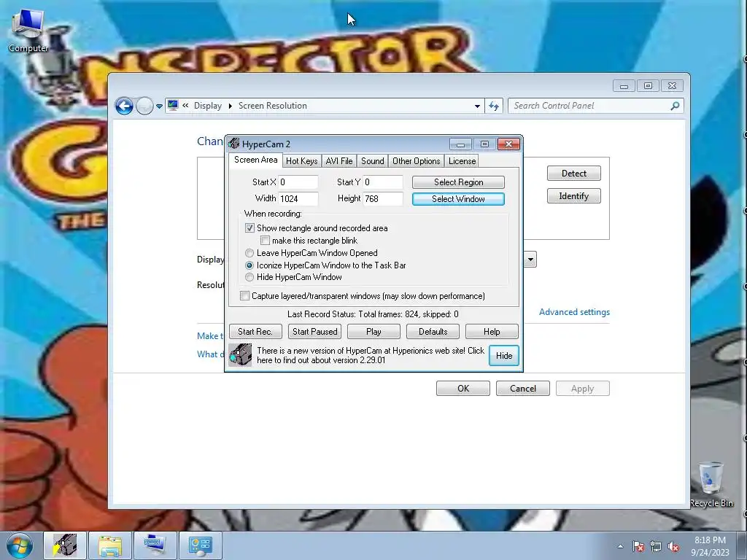Enable make this rectangle blink
The height and width of the screenshot is (560, 747).
point(265,241)
